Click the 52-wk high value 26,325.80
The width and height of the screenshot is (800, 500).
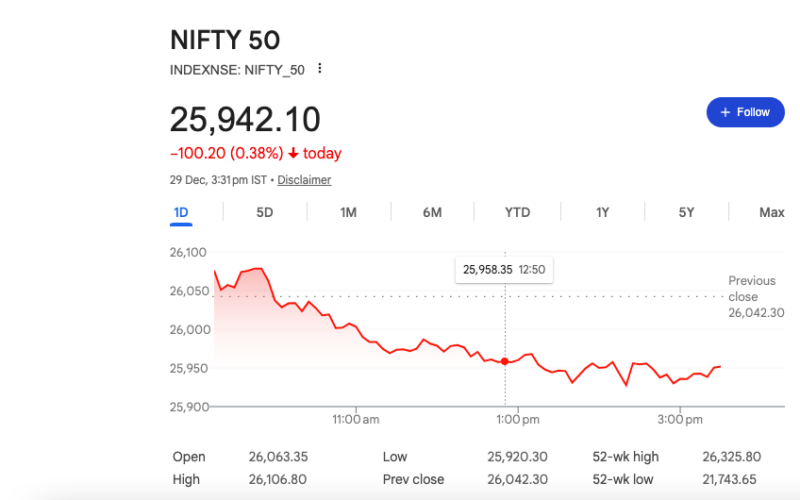coord(730,457)
